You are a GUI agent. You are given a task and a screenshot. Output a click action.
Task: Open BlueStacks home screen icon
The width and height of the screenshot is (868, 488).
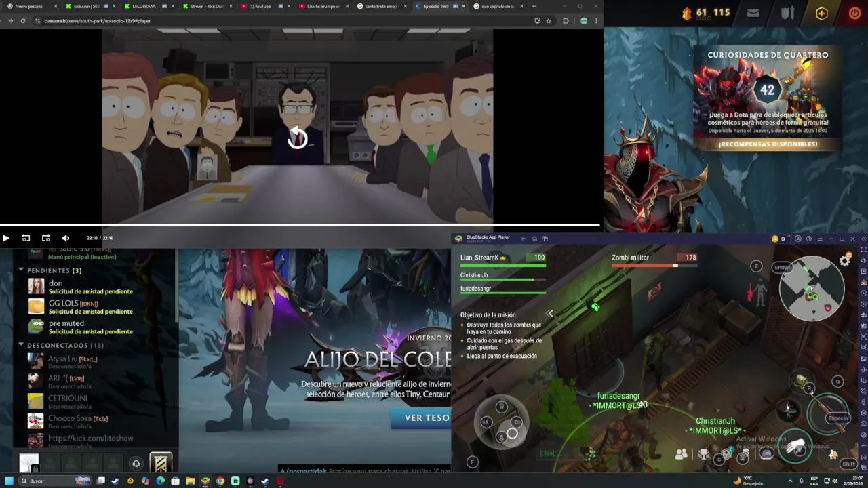click(x=534, y=239)
